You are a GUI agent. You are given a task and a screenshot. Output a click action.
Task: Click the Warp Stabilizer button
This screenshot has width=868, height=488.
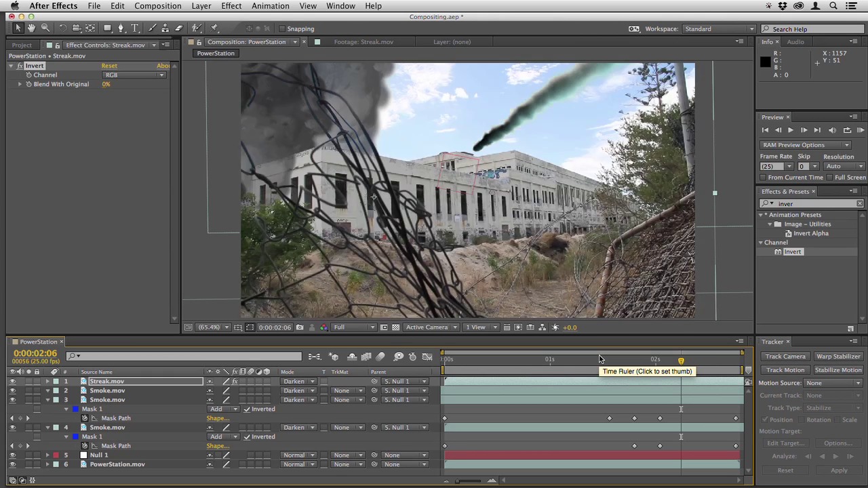838,357
